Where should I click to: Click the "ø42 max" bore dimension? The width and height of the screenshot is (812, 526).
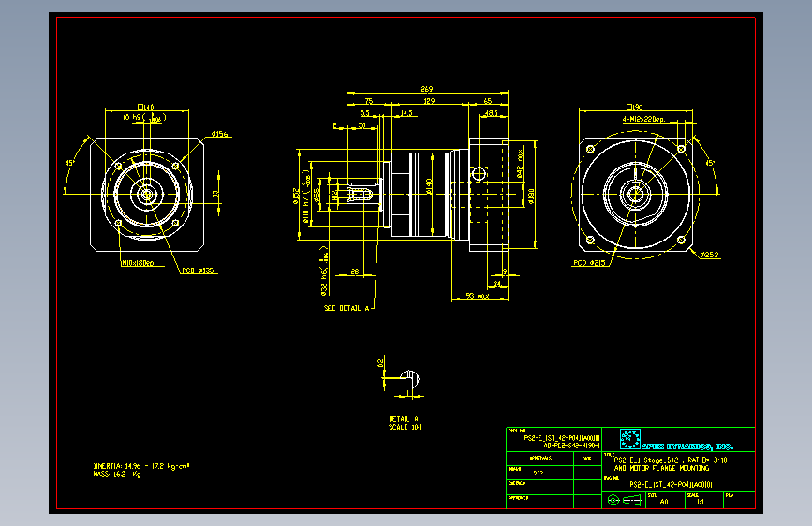tap(520, 163)
